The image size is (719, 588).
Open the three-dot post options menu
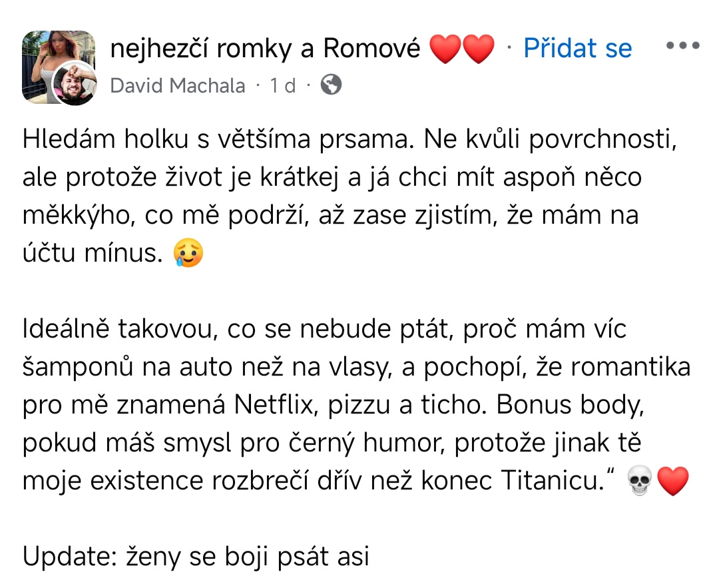(682, 47)
